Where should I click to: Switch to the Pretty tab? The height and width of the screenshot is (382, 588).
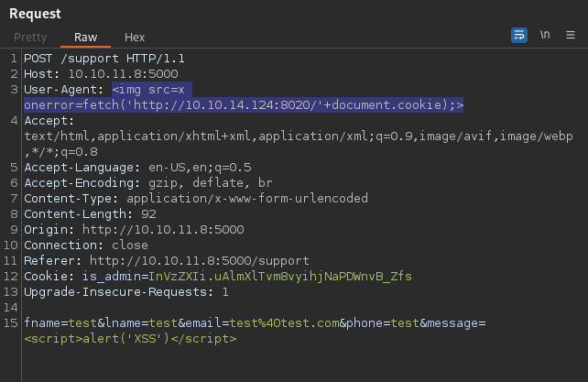click(x=30, y=38)
